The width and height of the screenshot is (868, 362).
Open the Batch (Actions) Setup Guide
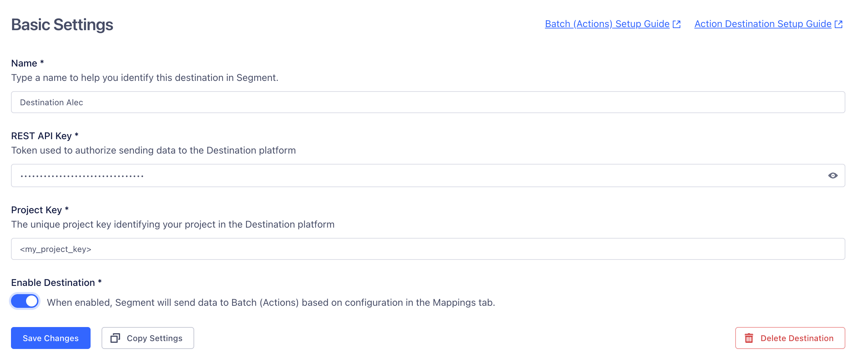click(607, 24)
